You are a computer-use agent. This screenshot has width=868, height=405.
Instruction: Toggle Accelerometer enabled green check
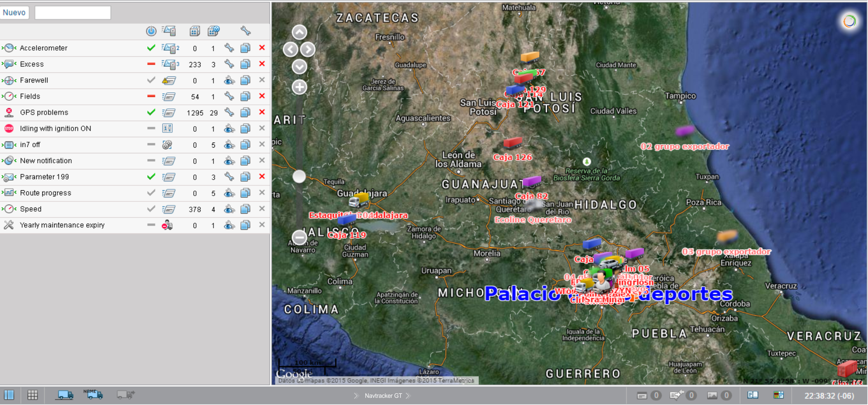[151, 48]
